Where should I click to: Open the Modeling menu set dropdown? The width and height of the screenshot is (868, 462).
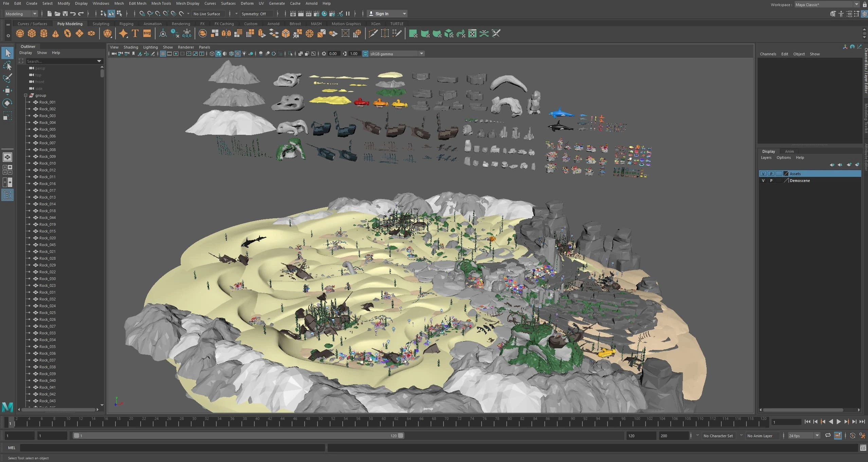21,14
